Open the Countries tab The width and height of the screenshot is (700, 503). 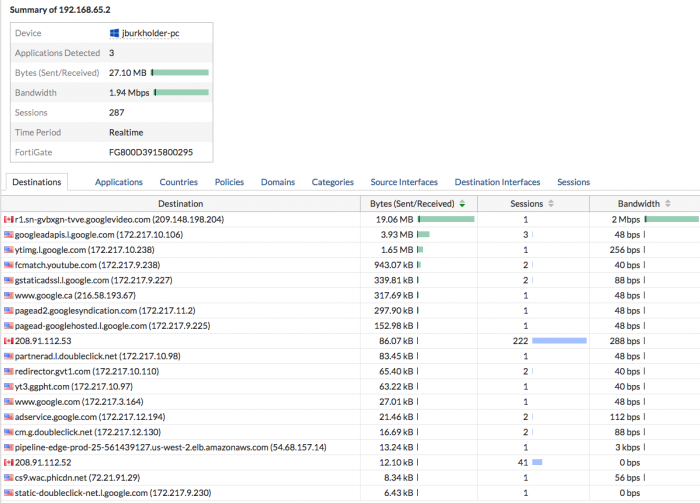(178, 182)
